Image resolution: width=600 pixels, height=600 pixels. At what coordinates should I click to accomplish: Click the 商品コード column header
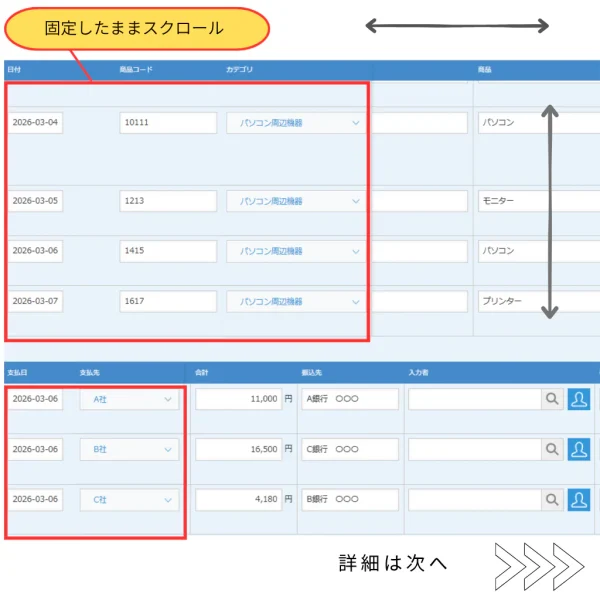(x=136, y=70)
